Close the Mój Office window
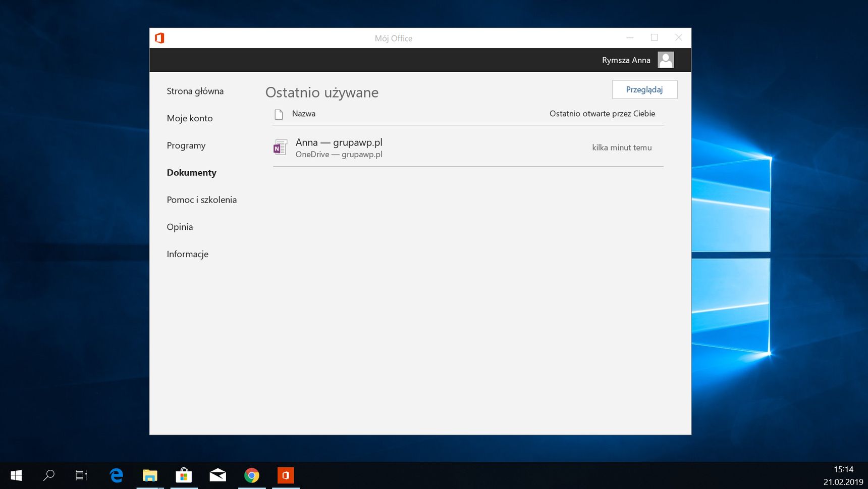The image size is (868, 489). point(679,38)
